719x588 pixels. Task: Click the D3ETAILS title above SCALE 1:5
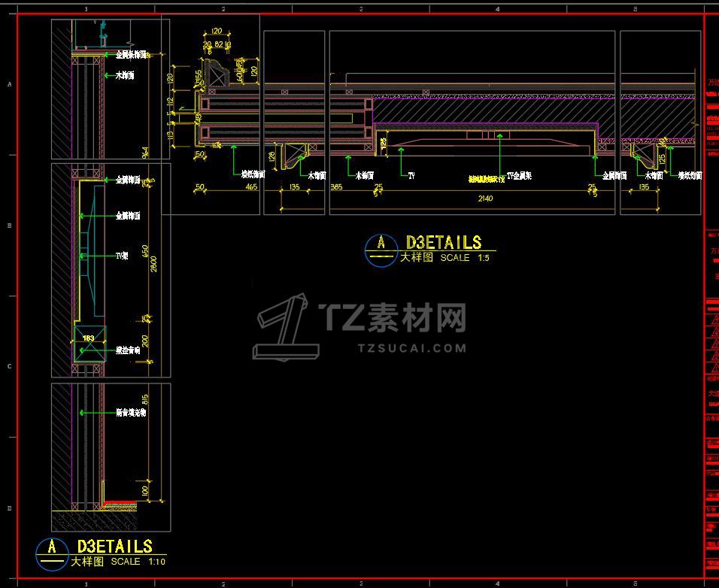point(444,242)
